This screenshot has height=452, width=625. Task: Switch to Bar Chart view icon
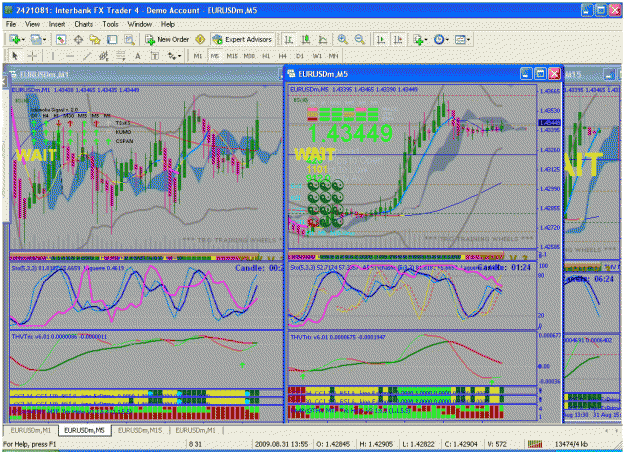click(289, 39)
